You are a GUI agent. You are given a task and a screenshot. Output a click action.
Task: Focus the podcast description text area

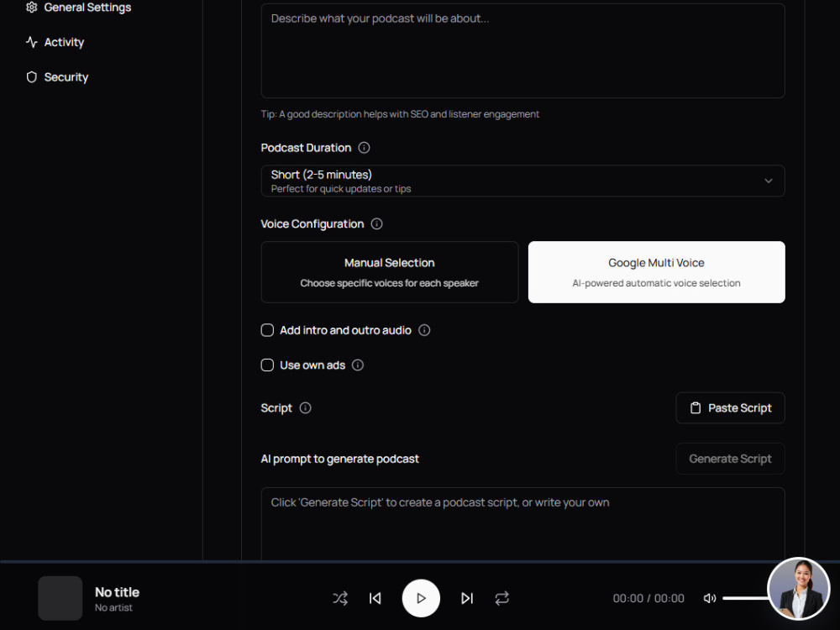(x=522, y=51)
